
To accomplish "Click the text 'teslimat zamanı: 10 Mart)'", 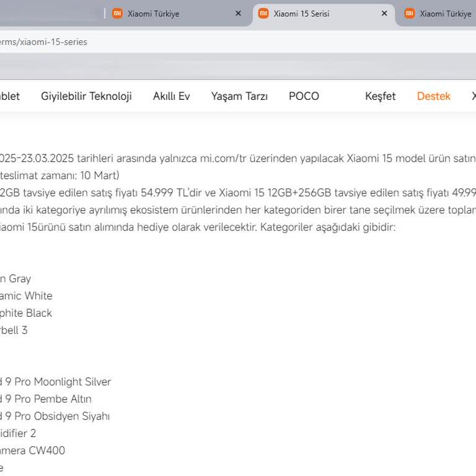I will 59,175.
